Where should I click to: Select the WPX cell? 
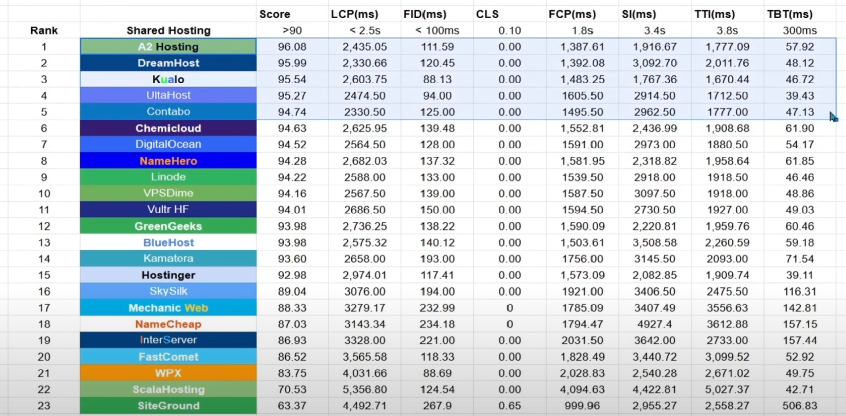(x=168, y=373)
